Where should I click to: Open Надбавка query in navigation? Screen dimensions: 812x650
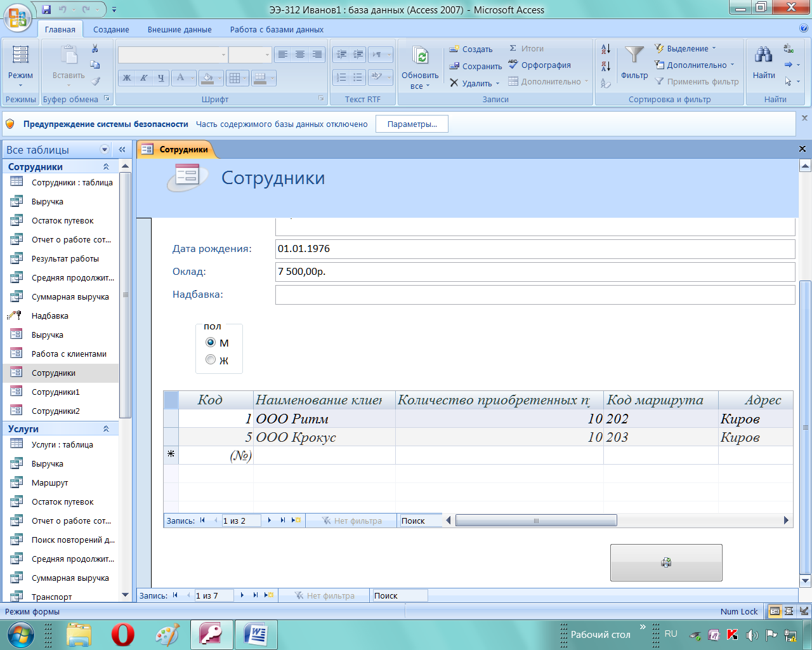pos(62,315)
